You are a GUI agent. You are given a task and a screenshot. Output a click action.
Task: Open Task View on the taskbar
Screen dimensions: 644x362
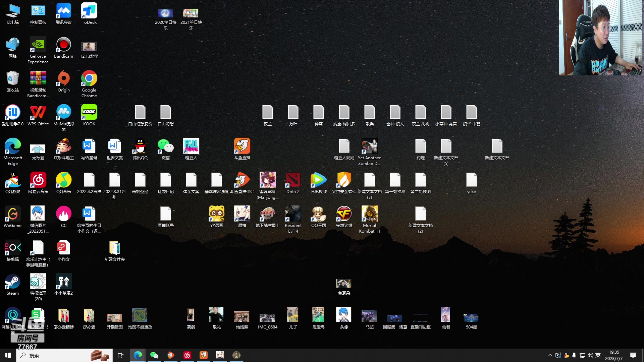pyautogui.click(x=121, y=355)
